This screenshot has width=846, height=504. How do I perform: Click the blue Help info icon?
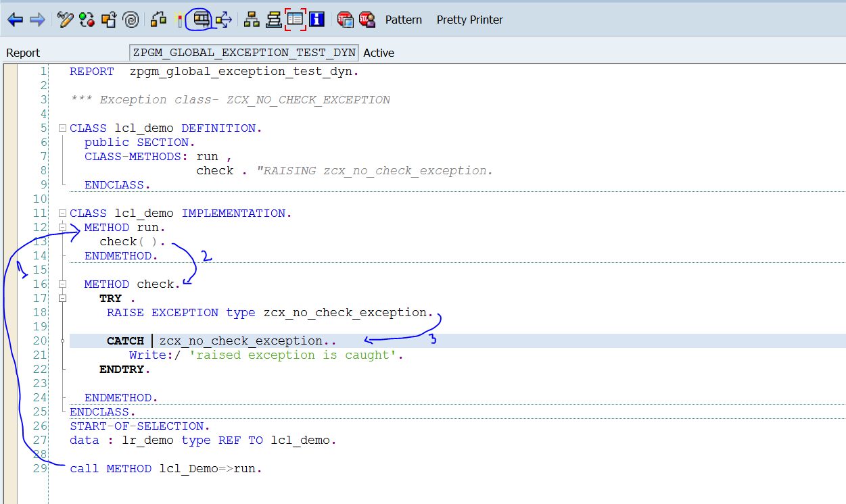(316, 19)
